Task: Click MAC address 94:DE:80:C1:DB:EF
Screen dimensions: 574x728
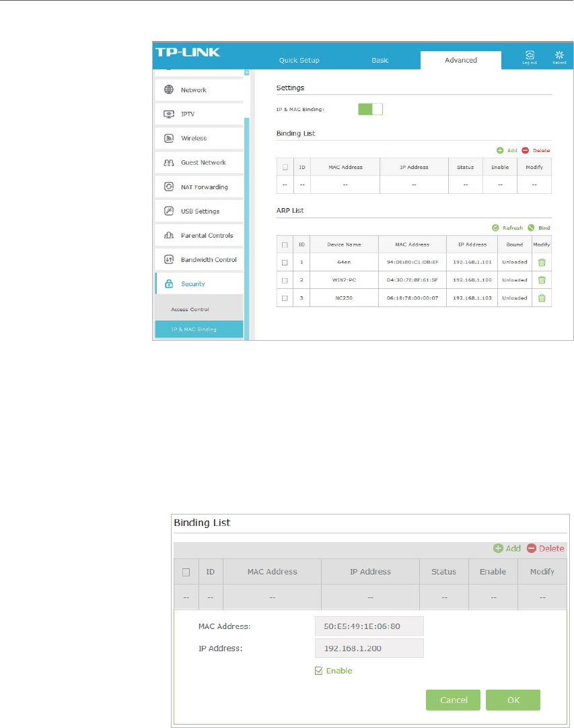Action: click(x=412, y=263)
